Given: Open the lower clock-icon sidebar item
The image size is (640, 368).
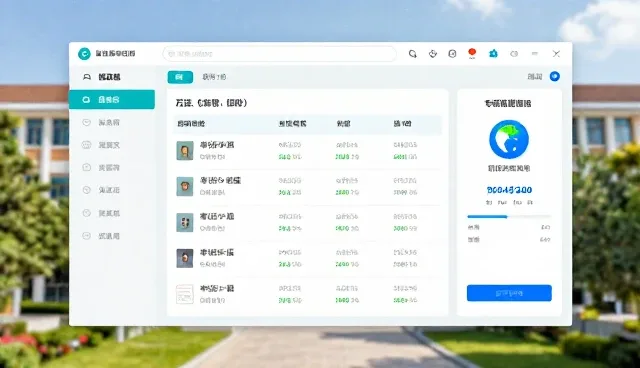Looking at the screenshot, I should [101, 213].
